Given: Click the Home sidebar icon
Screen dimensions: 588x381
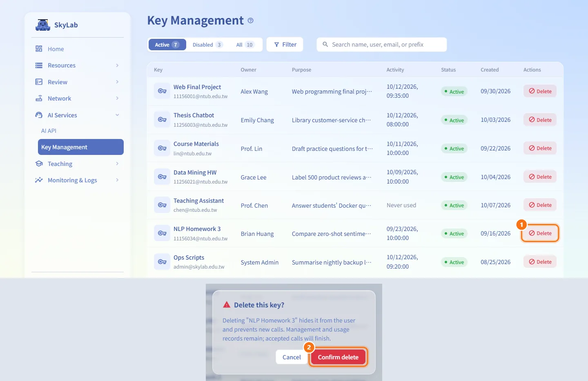Looking at the screenshot, I should tap(39, 49).
